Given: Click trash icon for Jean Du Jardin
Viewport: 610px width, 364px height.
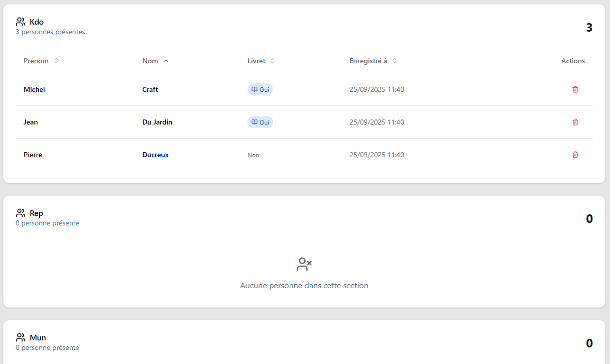Looking at the screenshot, I should point(575,122).
